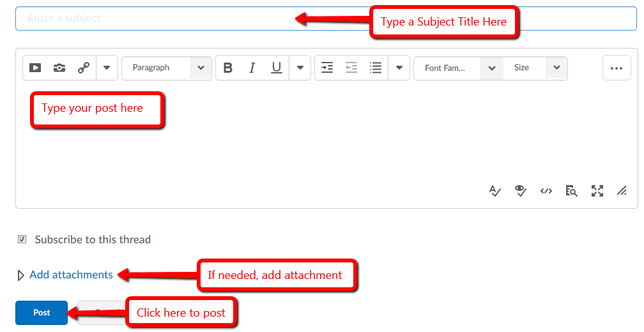Run the spellcheck tool
644x332 pixels.
(x=495, y=190)
